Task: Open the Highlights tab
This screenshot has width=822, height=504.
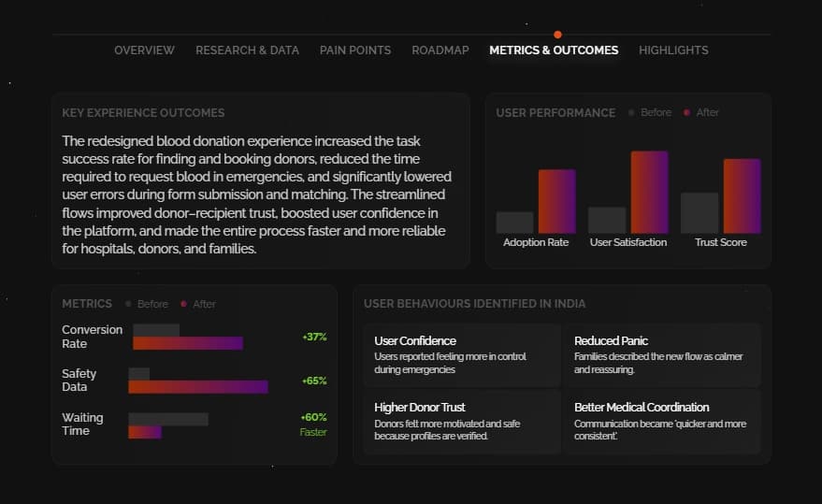Action: point(673,50)
